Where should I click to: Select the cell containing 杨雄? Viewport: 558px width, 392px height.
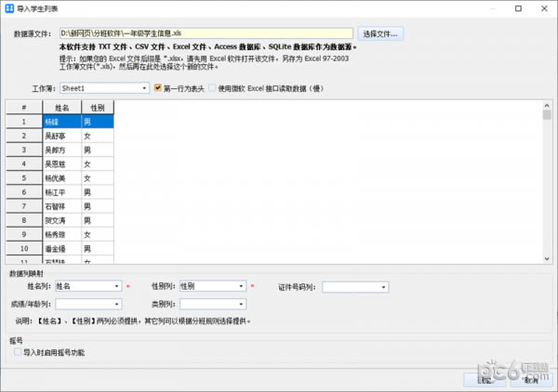click(60, 122)
